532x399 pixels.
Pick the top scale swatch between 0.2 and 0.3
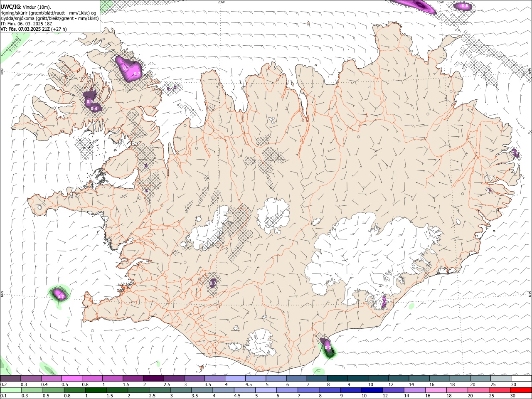click(10, 378)
